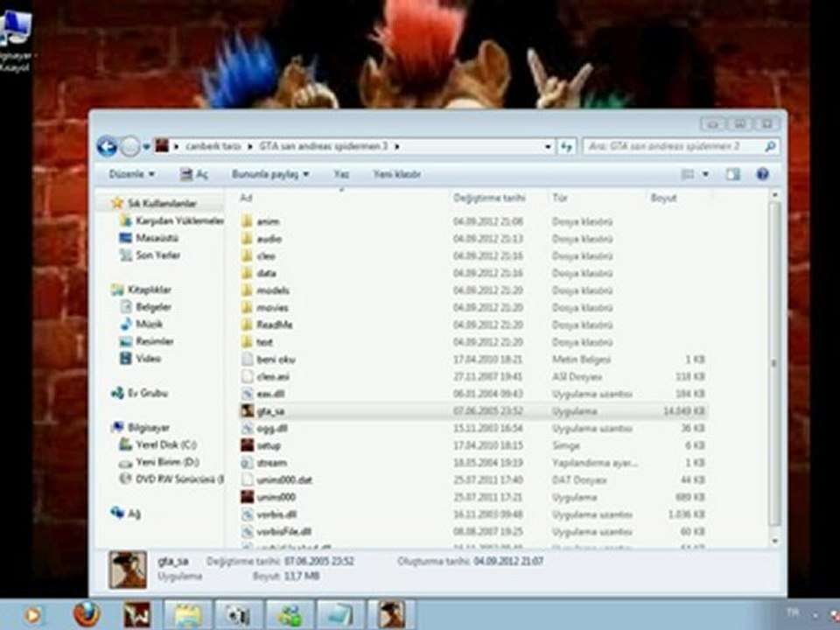840x630 pixels.
Task: Select the setup icon file
Action: coord(247,445)
